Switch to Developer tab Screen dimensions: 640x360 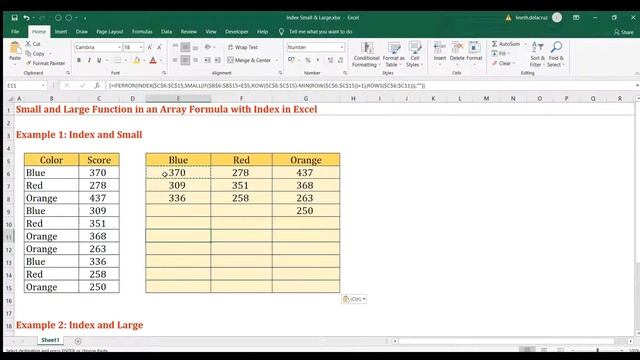click(237, 31)
